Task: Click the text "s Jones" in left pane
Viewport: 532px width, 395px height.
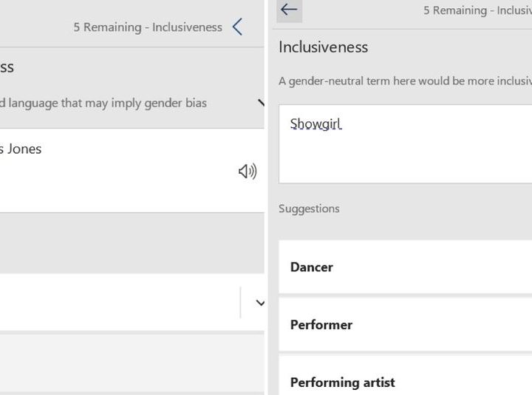Action: click(21, 149)
